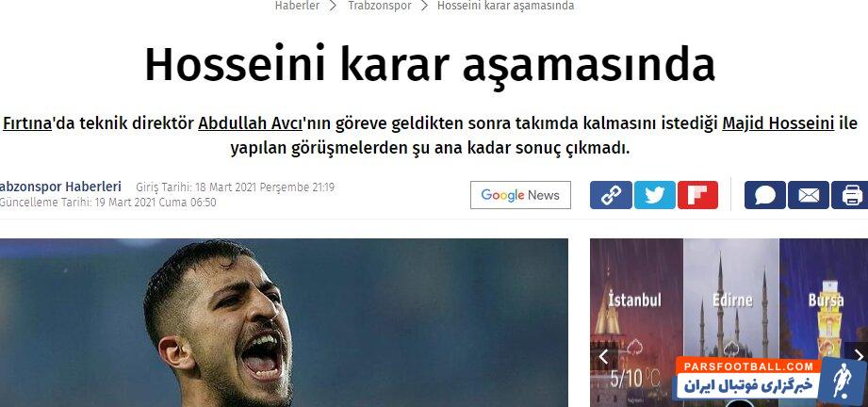Image resolution: width=868 pixels, height=407 pixels.
Task: Select the Bursa weather card
Action: [x=824, y=323]
